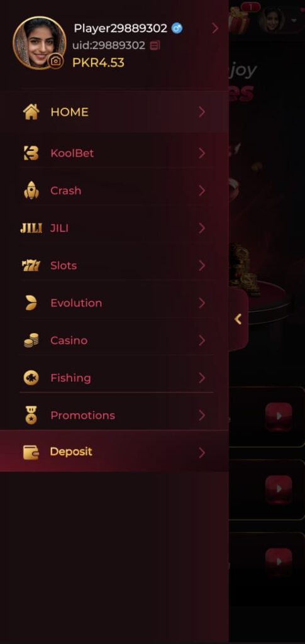The image size is (305, 644).
Task: Select the fish Fishing icon
Action: (x=31, y=378)
